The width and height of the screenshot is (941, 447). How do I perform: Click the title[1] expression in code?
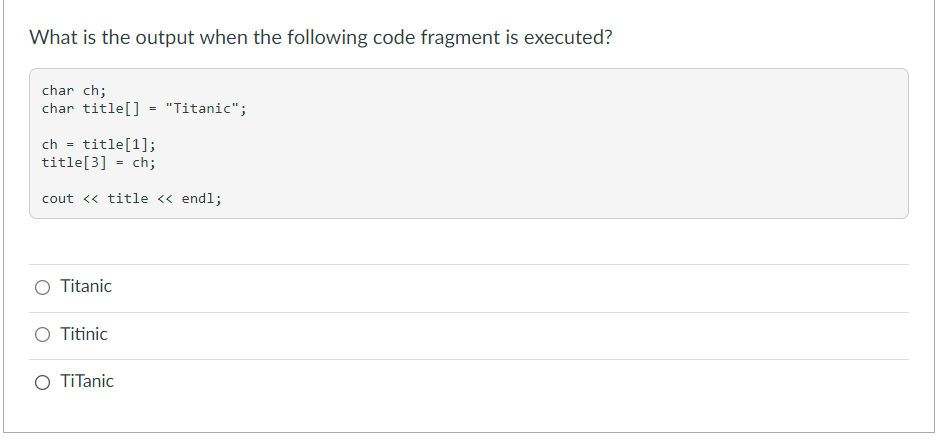pyautogui.click(x=117, y=145)
